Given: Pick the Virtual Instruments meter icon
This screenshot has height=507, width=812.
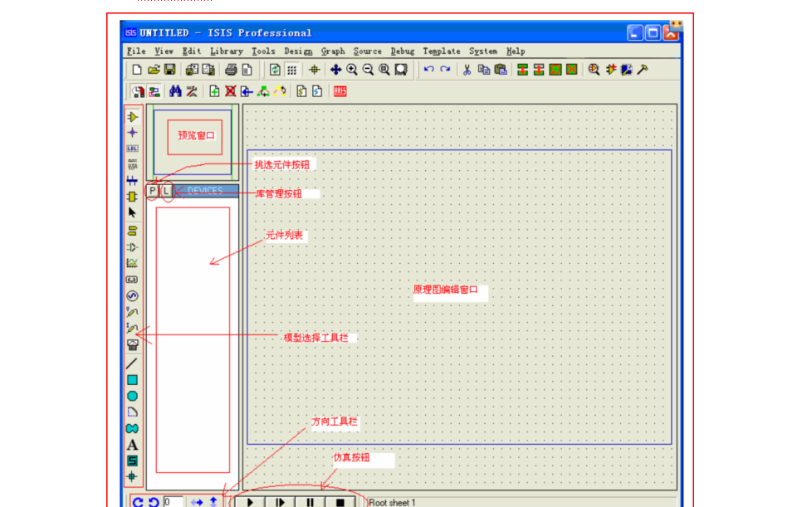Looking at the screenshot, I should click(132, 344).
